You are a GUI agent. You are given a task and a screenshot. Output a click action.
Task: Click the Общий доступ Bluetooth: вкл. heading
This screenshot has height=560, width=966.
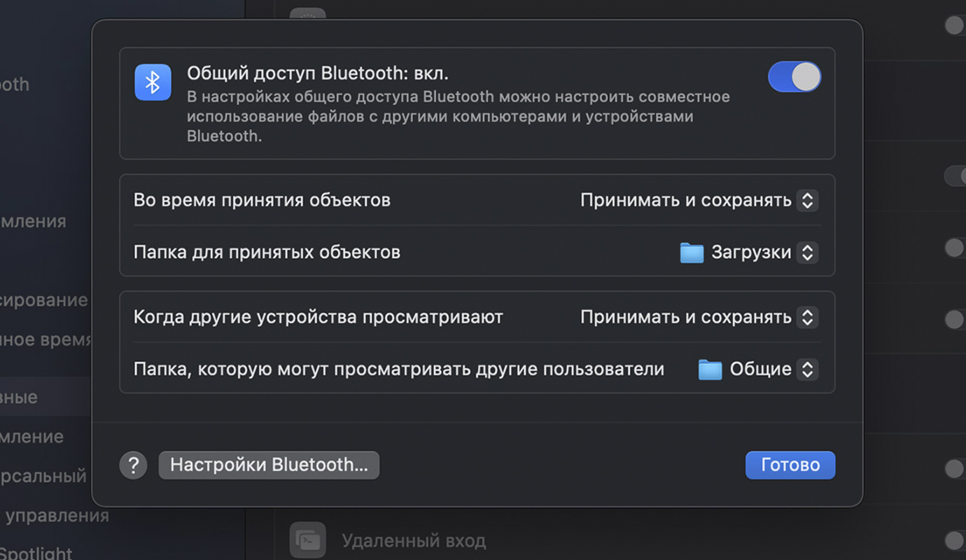(x=318, y=73)
